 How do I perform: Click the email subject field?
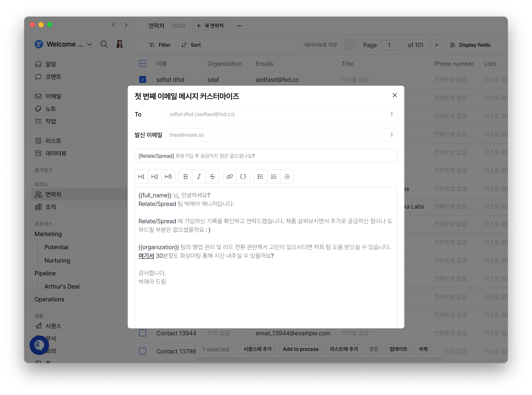pos(266,156)
